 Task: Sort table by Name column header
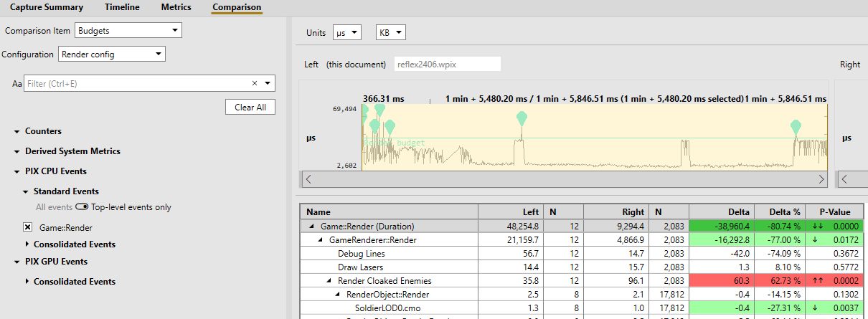389,212
